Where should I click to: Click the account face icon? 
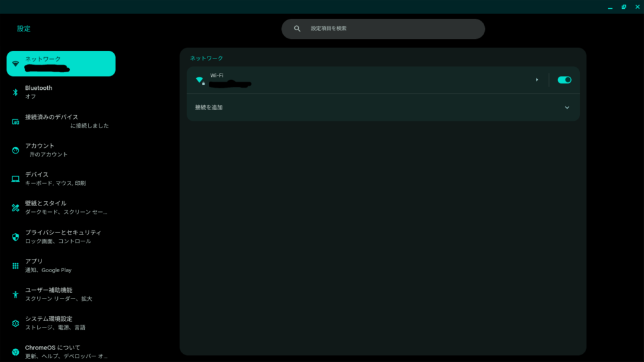click(16, 150)
